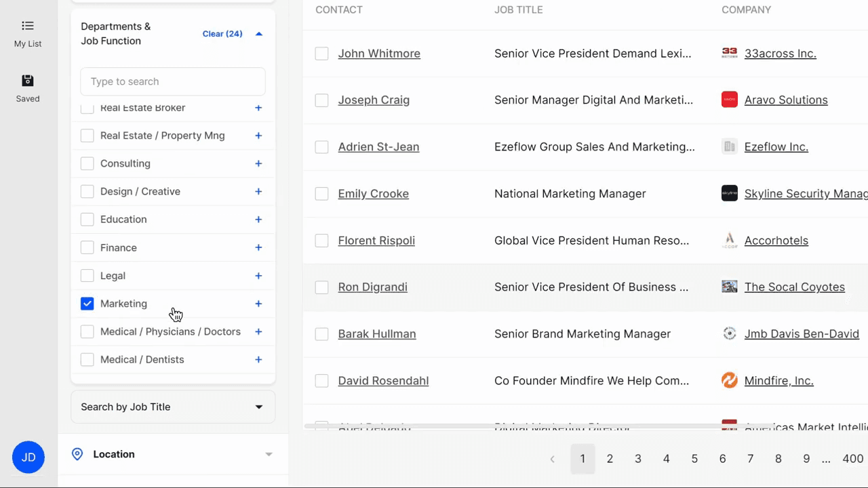Screen dimensions: 868x488
Task: Open the Saved sidebar icon
Action: click(28, 81)
